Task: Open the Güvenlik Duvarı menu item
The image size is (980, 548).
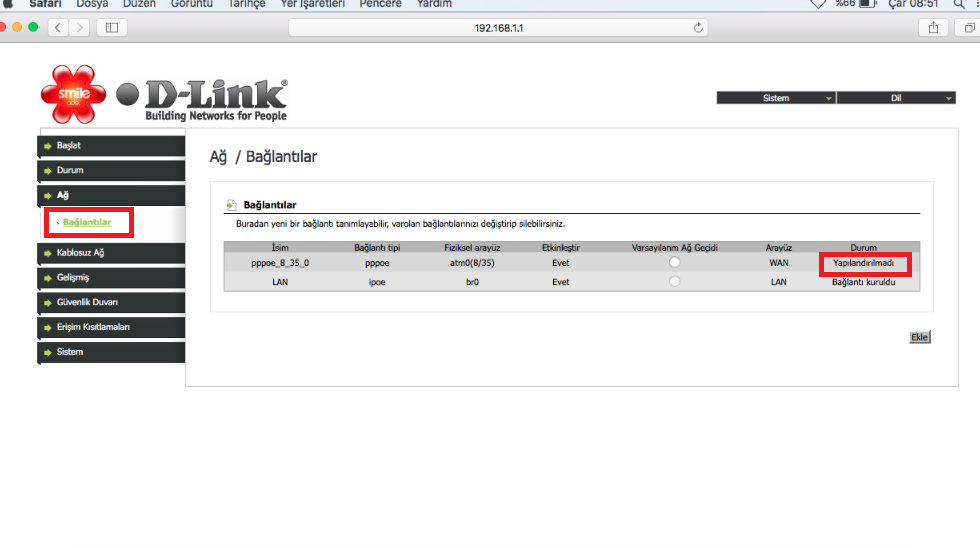Action: pyautogui.click(x=112, y=302)
